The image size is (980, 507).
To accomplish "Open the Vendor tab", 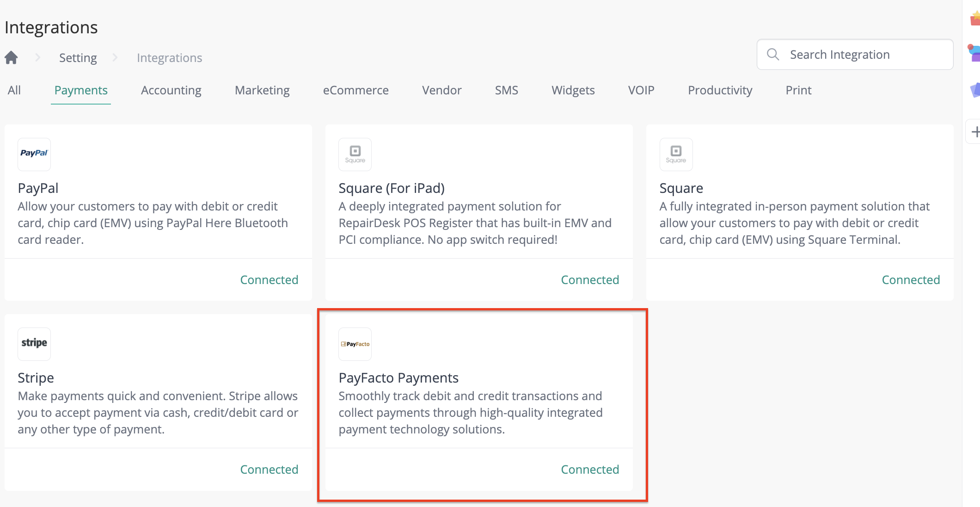I will tap(442, 90).
